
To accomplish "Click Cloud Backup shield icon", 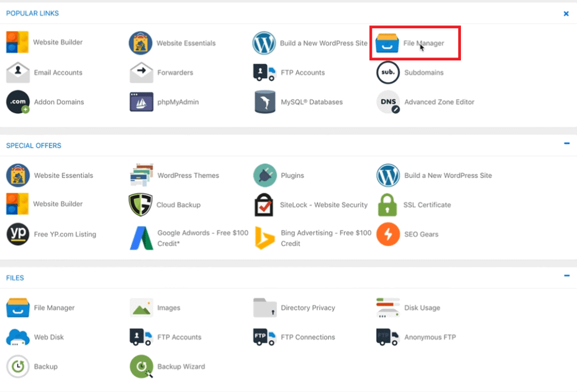I will 140,205.
